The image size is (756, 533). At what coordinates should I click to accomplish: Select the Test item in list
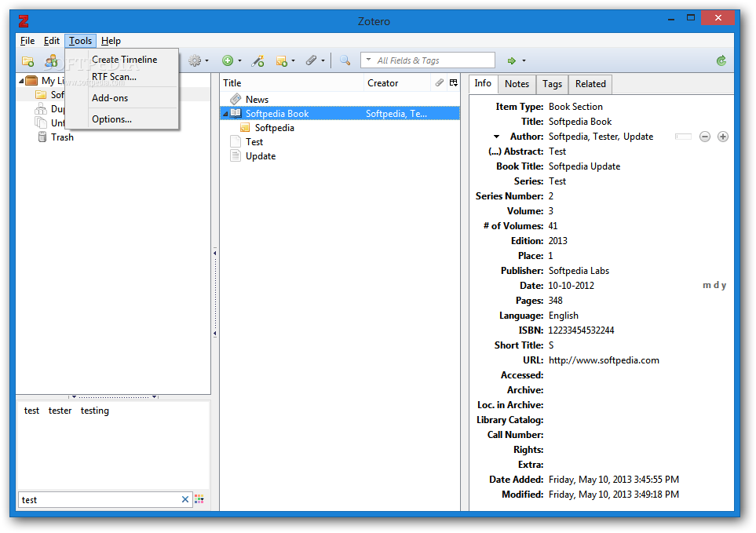click(x=340, y=142)
